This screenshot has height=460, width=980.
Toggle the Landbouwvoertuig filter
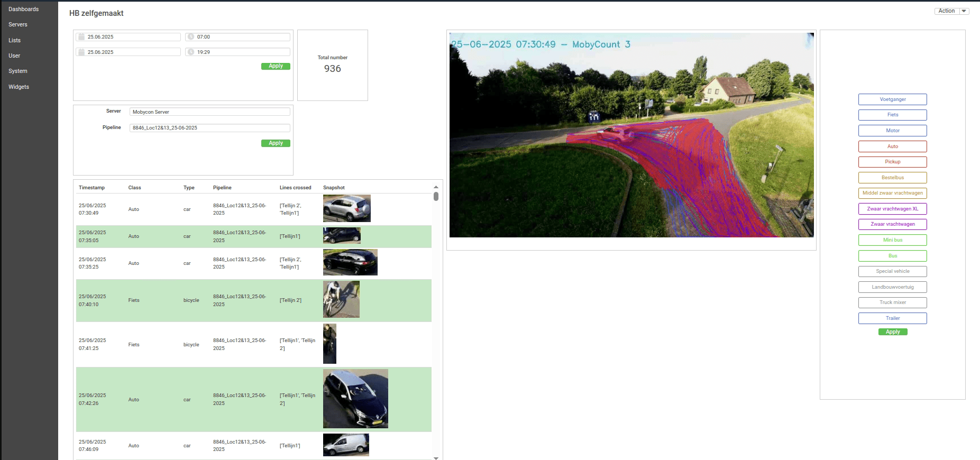tap(893, 287)
